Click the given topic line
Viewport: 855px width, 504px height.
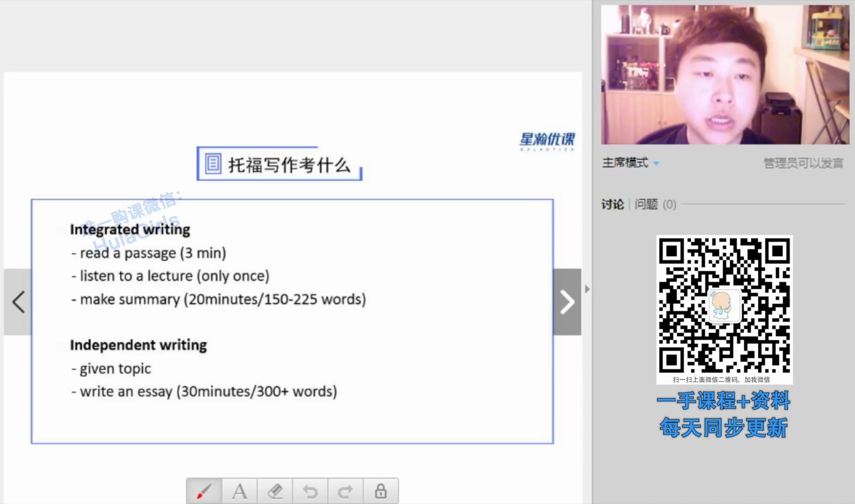[x=111, y=369]
